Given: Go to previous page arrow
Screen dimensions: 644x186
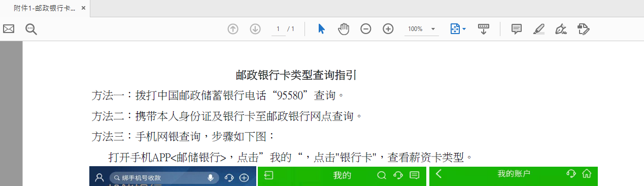Looking at the screenshot, I should click(233, 29).
